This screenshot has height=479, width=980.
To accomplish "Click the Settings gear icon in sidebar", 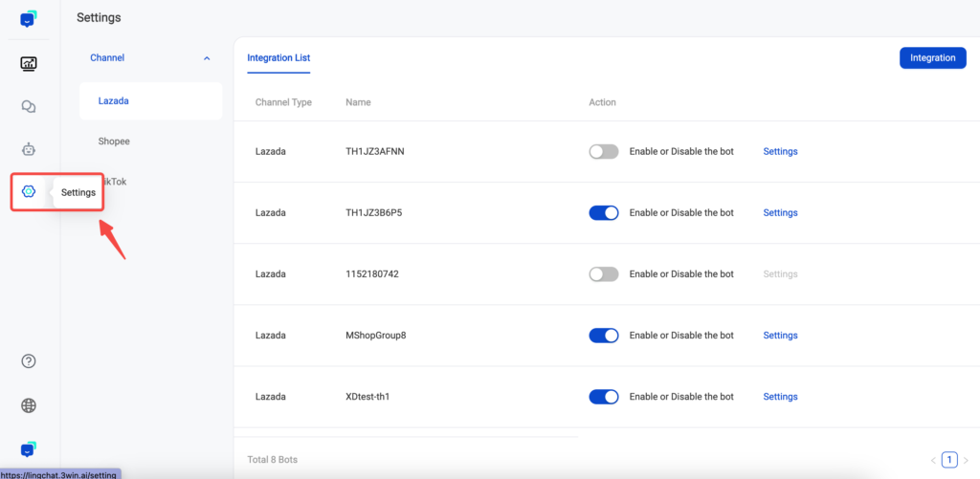I will click(28, 191).
